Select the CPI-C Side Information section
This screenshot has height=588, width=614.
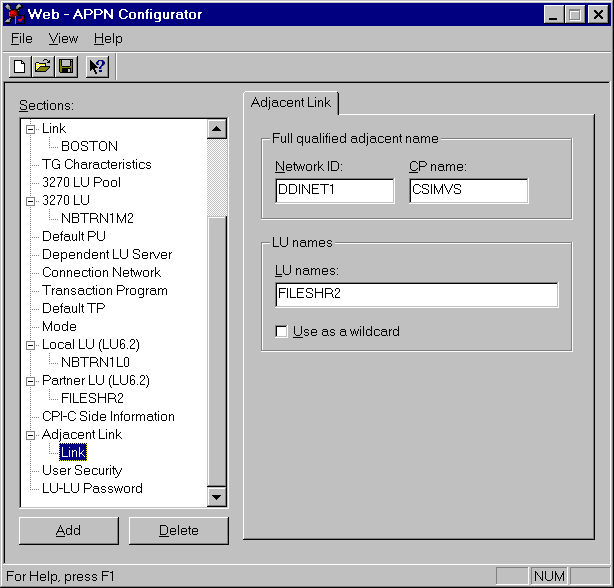tap(108, 416)
